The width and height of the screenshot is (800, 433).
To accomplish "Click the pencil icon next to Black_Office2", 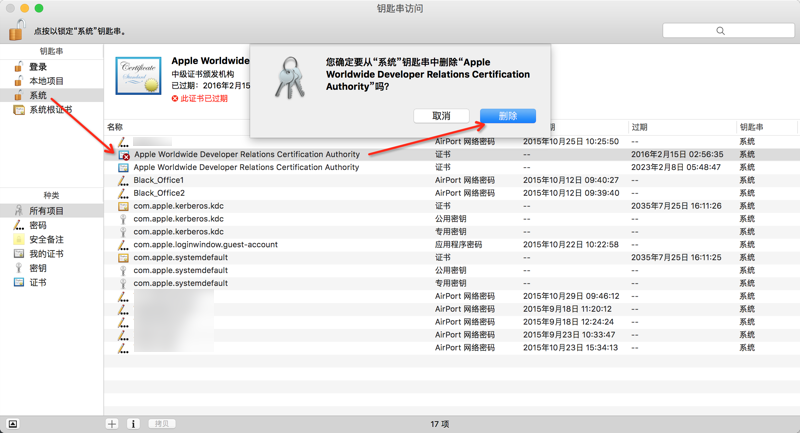I will (x=123, y=193).
